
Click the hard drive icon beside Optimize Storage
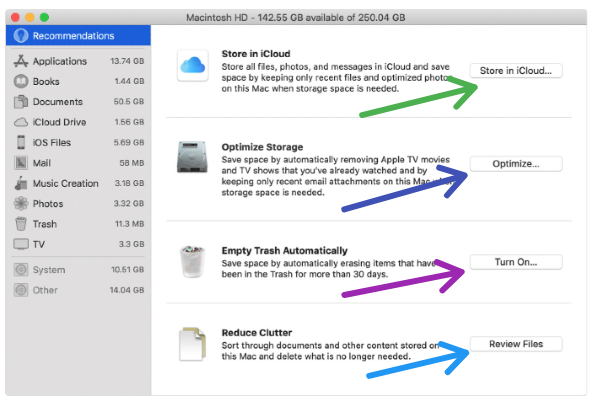tap(192, 157)
